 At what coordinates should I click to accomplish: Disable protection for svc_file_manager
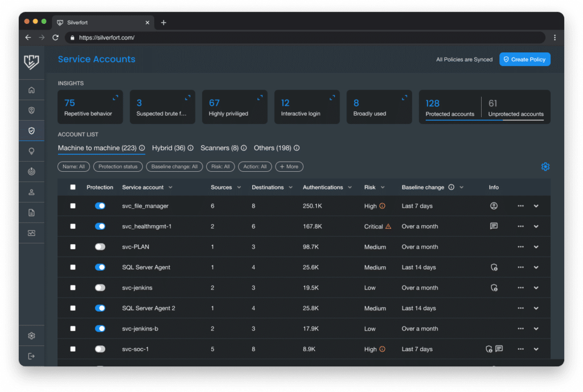pos(100,205)
